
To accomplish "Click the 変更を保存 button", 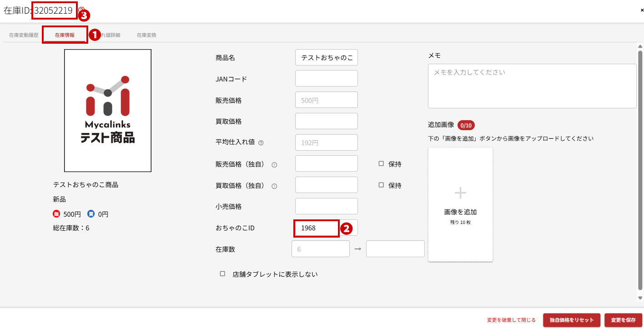I will tap(623, 320).
